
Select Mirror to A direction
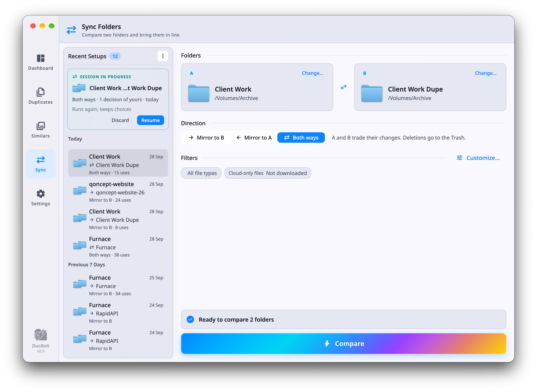[x=254, y=138]
